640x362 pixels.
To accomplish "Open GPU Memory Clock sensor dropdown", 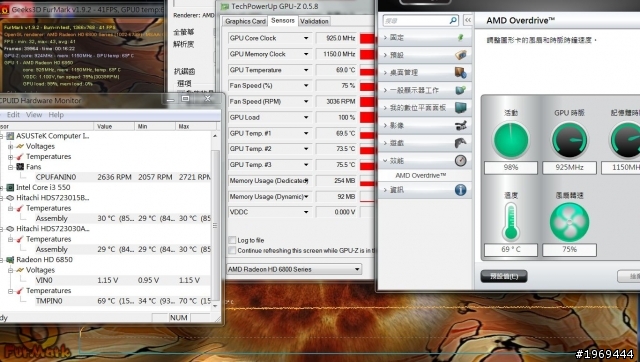I will tap(306, 54).
